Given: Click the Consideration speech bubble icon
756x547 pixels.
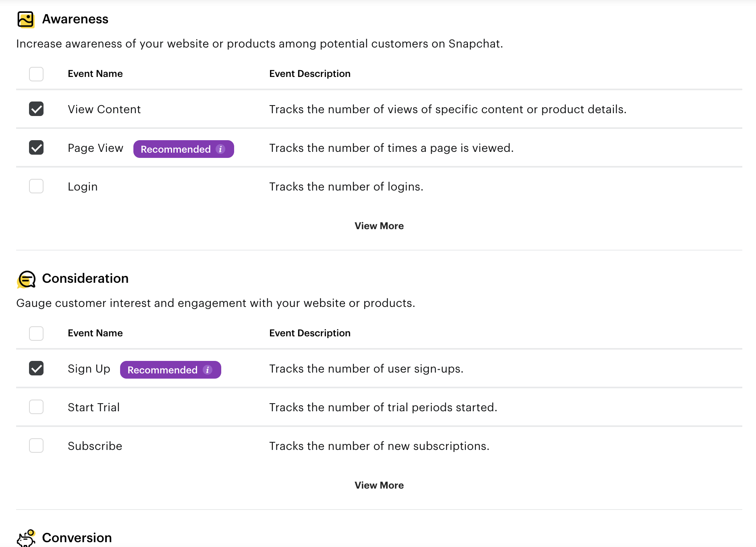Looking at the screenshot, I should [26, 279].
